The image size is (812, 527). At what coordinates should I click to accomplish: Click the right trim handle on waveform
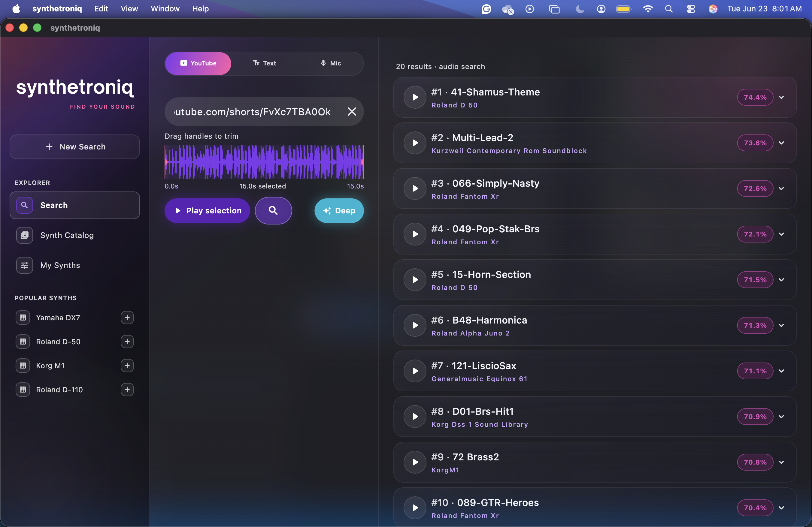(363, 162)
